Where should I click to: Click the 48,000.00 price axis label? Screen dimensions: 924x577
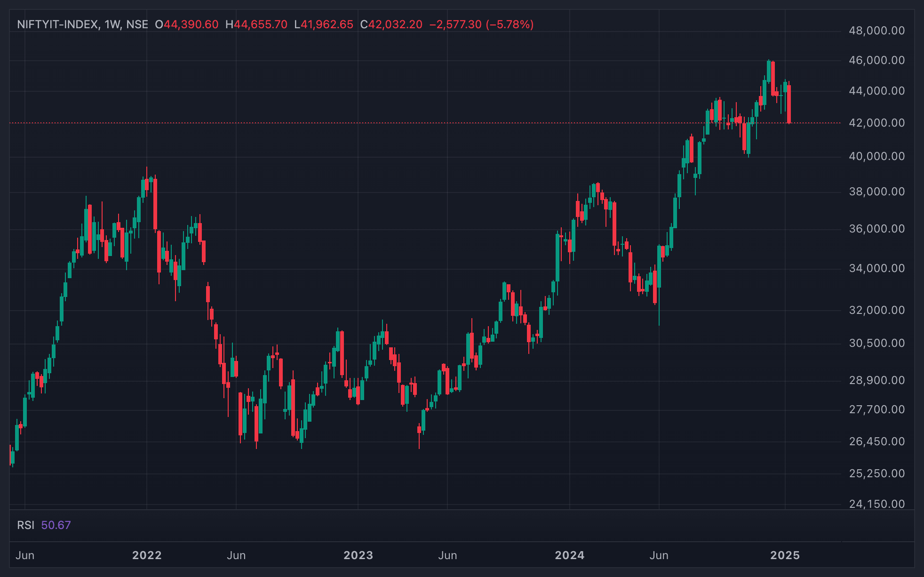point(877,31)
